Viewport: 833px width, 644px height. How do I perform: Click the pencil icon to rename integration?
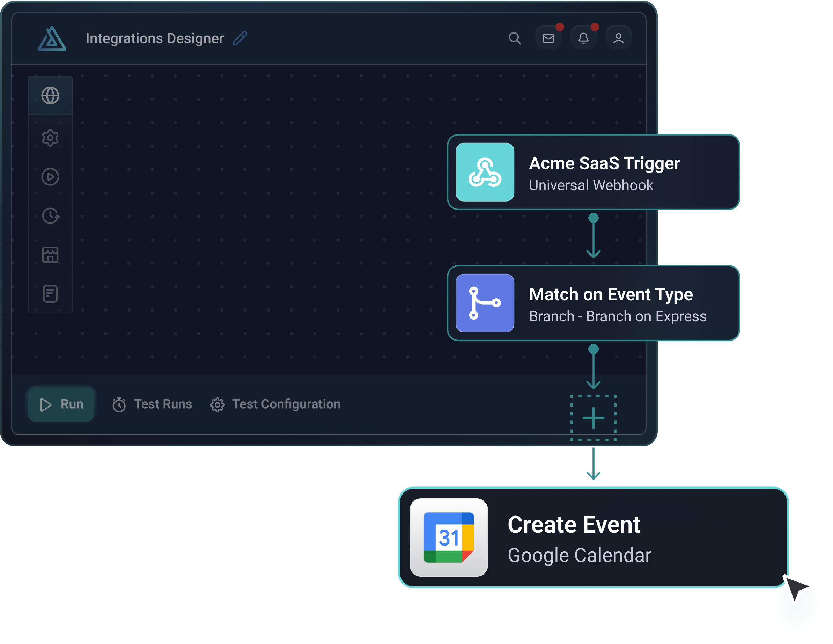point(240,38)
